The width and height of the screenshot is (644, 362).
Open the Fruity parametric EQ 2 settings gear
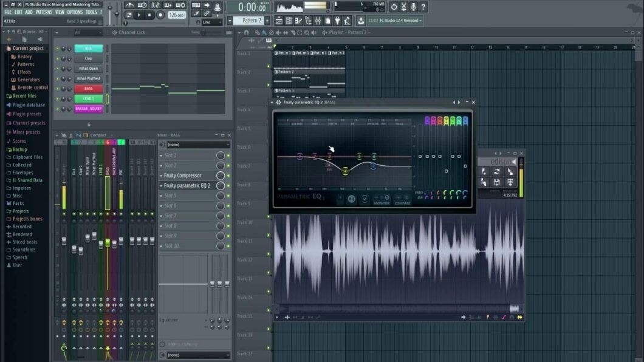pyautogui.click(x=278, y=103)
